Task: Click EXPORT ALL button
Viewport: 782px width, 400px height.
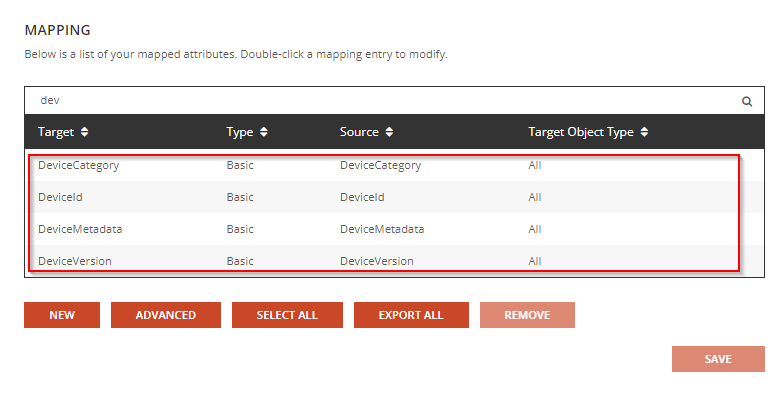Action: pos(411,315)
